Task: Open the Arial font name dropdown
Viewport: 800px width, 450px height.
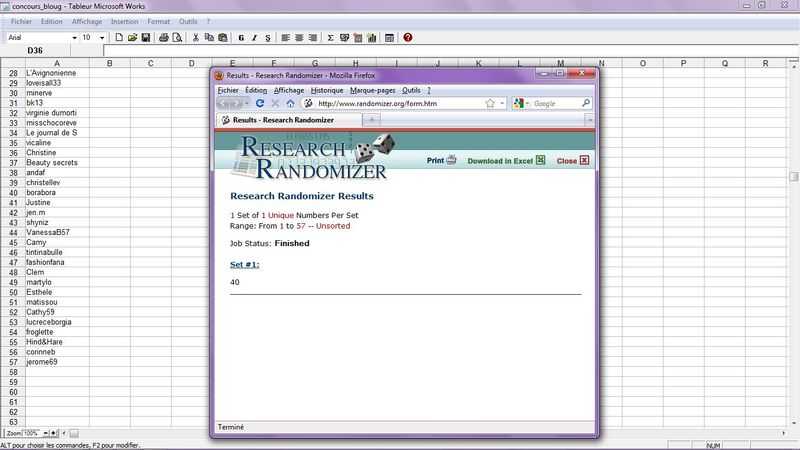Action: point(74,38)
